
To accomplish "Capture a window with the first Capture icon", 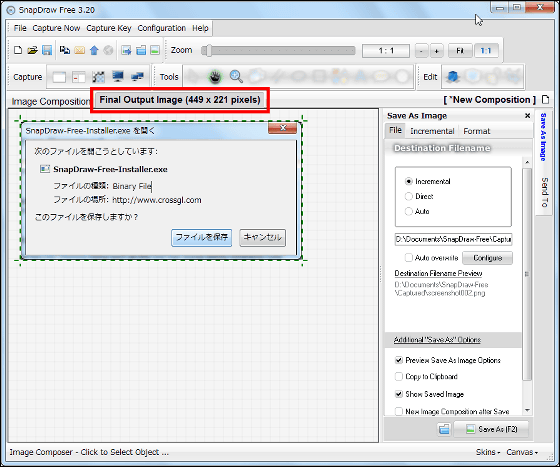I will click(x=59, y=77).
